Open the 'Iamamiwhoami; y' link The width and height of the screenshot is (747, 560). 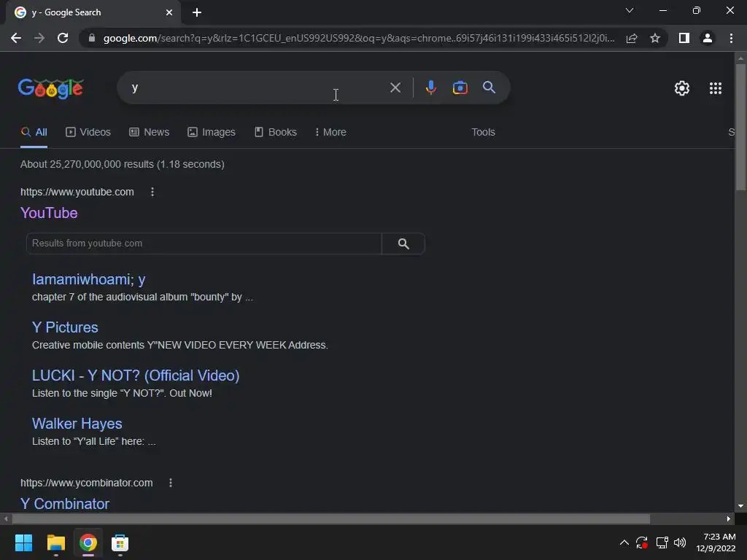click(88, 279)
